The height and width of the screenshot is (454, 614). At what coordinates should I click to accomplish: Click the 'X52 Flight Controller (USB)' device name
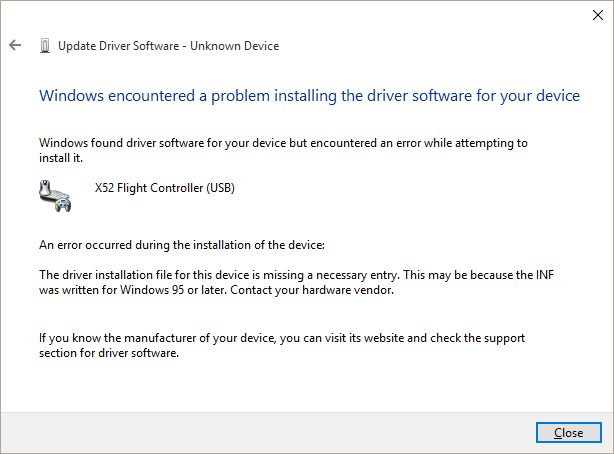point(164,188)
